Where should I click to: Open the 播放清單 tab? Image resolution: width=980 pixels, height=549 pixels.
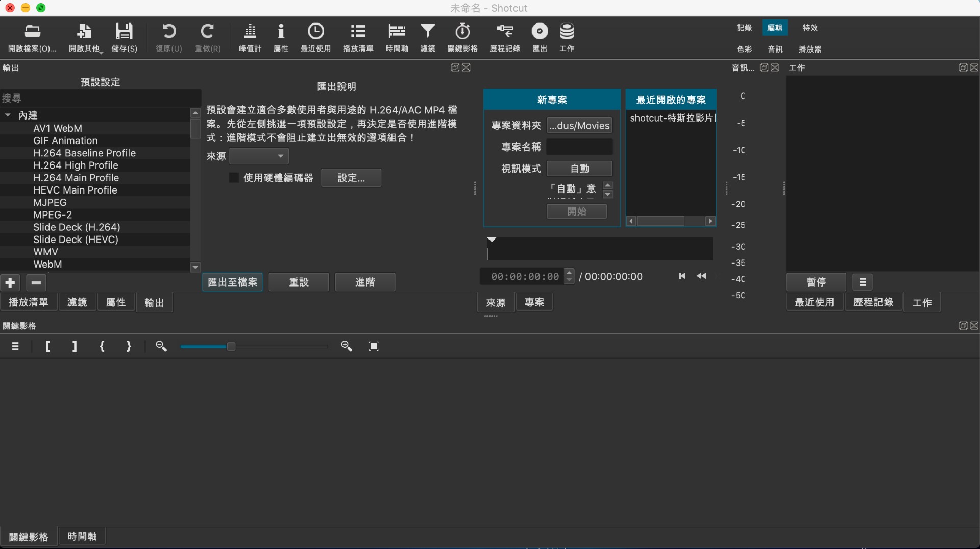(x=29, y=302)
